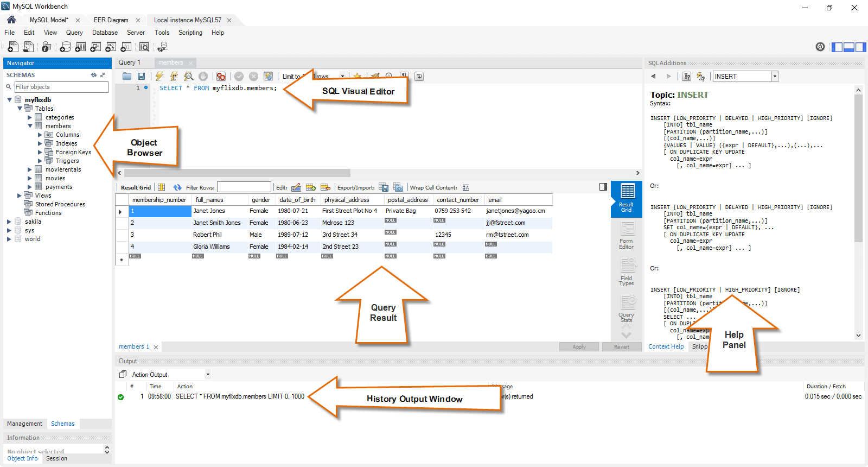868x467 pixels.
Task: Click the Insert new row icon
Action: (311, 187)
